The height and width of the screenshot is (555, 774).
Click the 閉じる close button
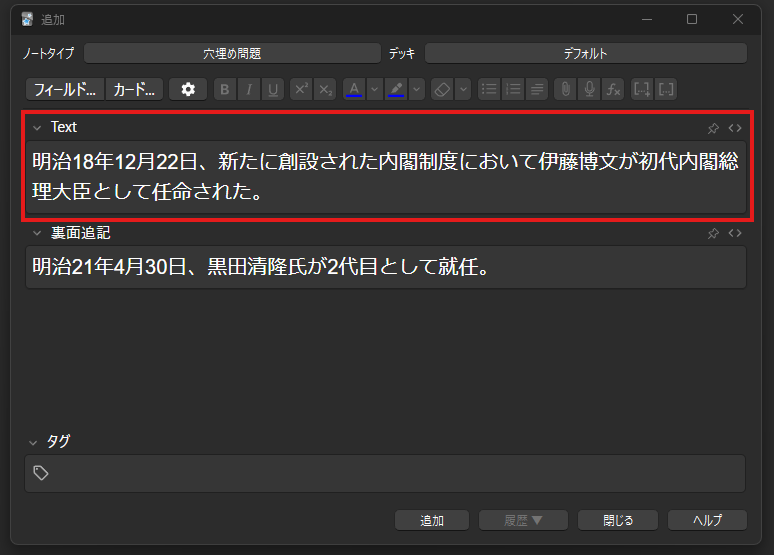[618, 520]
